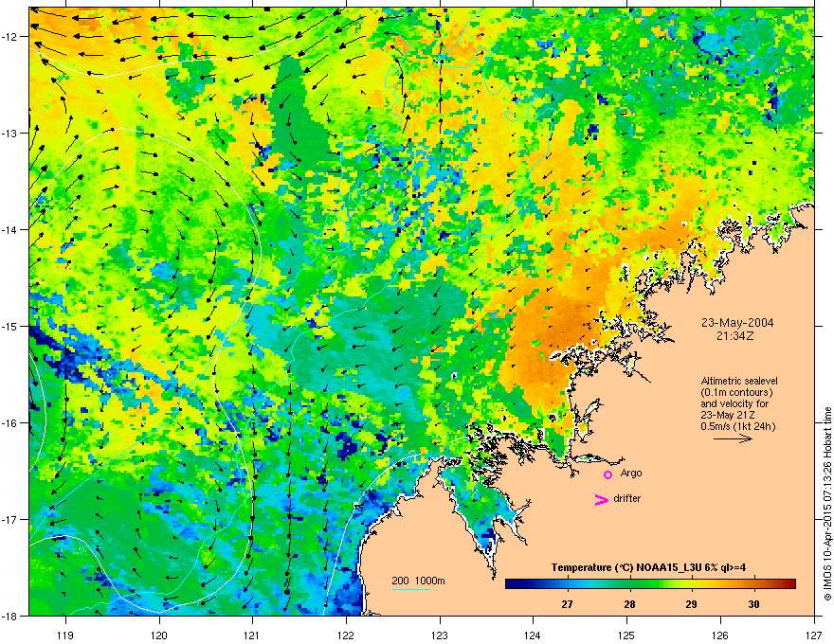
Task: Click latitude axis label -18
Action: point(9,616)
